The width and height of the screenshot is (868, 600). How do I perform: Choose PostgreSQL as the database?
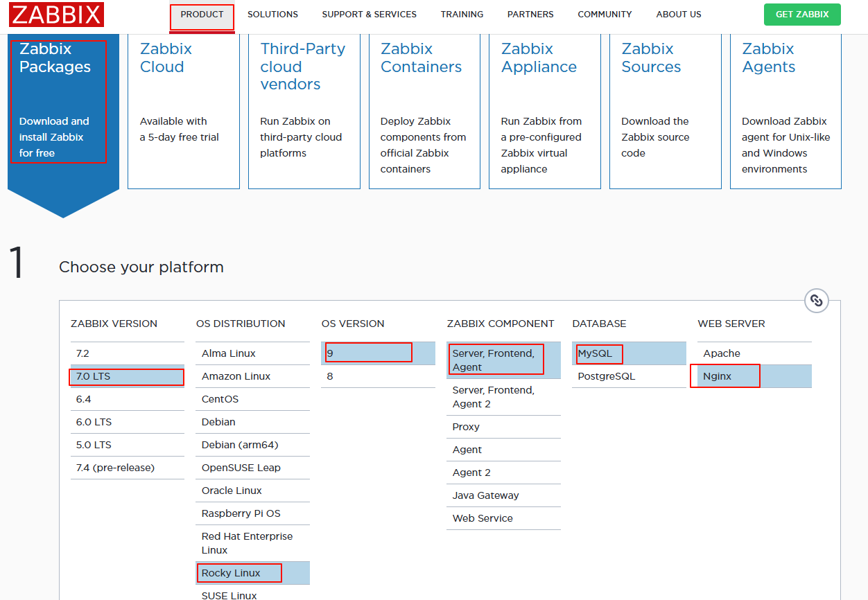pos(630,376)
